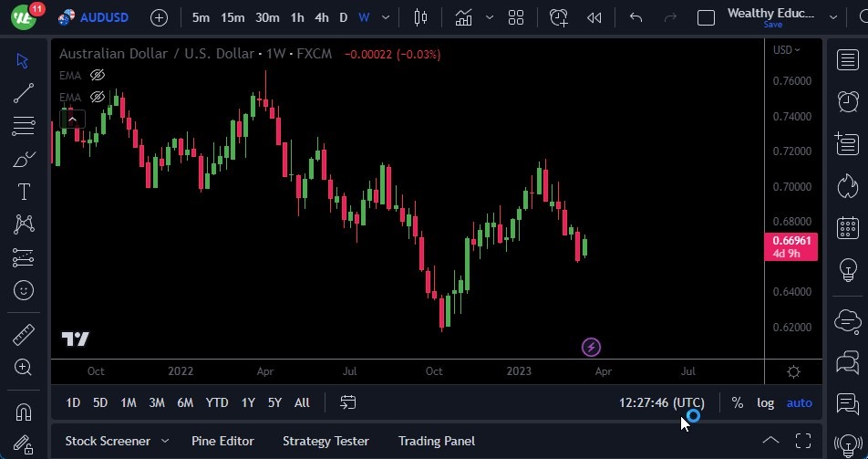Open the Strategy Tester tab
This screenshot has width=868, height=459.
[325, 441]
